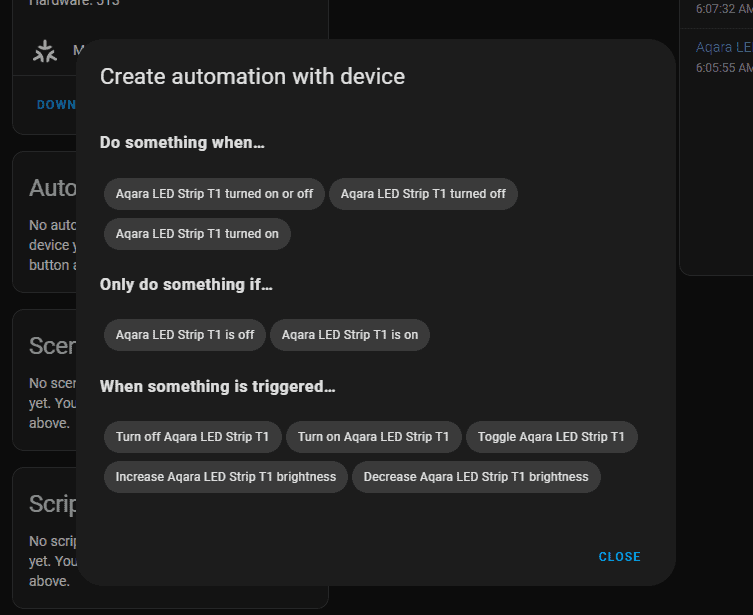Select condition "Aqara LED Strip T1 is off"

185,335
